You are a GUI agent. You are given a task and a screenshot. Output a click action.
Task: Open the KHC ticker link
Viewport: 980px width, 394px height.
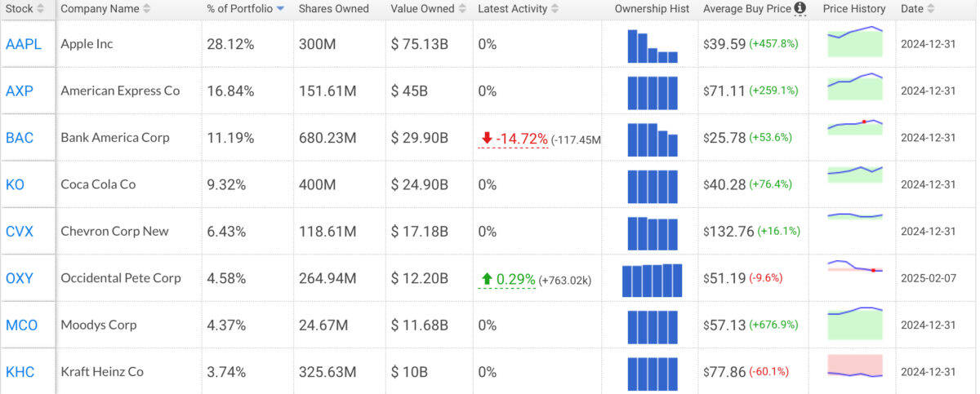pos(20,372)
